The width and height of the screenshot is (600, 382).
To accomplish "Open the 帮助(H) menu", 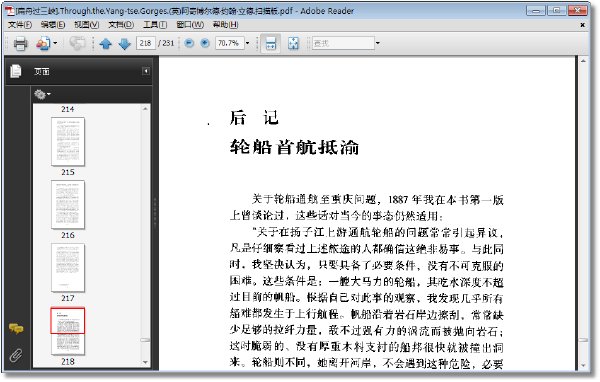I will coord(225,25).
